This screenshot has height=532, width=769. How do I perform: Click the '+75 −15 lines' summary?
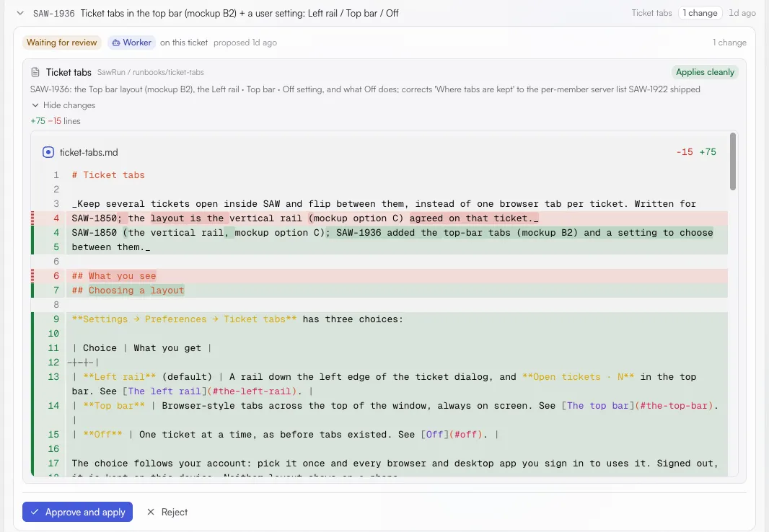[x=56, y=121]
